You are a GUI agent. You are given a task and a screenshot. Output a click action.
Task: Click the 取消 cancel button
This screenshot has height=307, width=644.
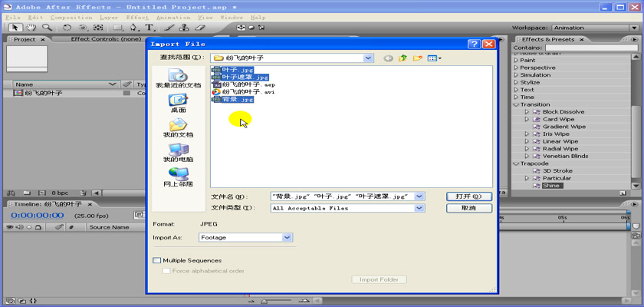(x=468, y=208)
